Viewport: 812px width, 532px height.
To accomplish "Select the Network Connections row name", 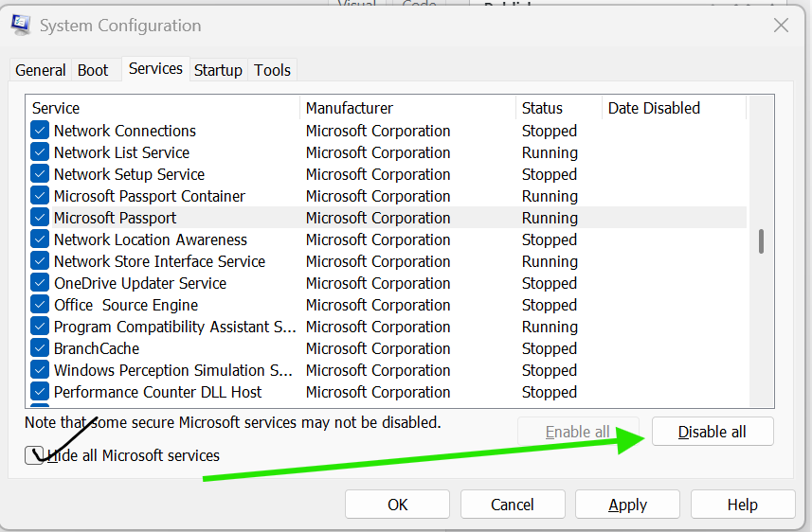I will click(x=125, y=131).
